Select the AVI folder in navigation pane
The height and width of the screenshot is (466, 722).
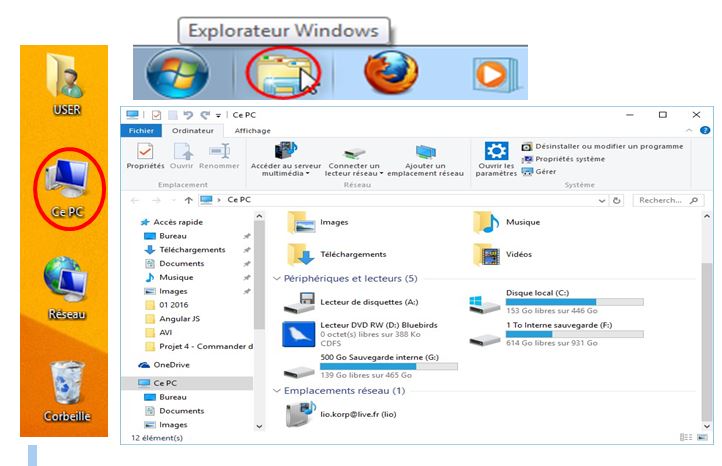click(159, 333)
